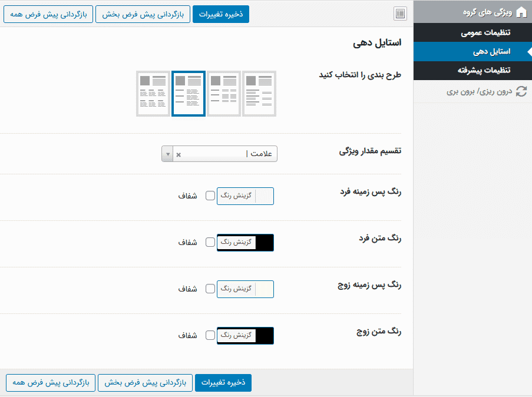Image resolution: width=532 pixels, height=397 pixels.
Task: Toggle شفاف checkbox for رنگ متن فرد
Action: click(210, 242)
